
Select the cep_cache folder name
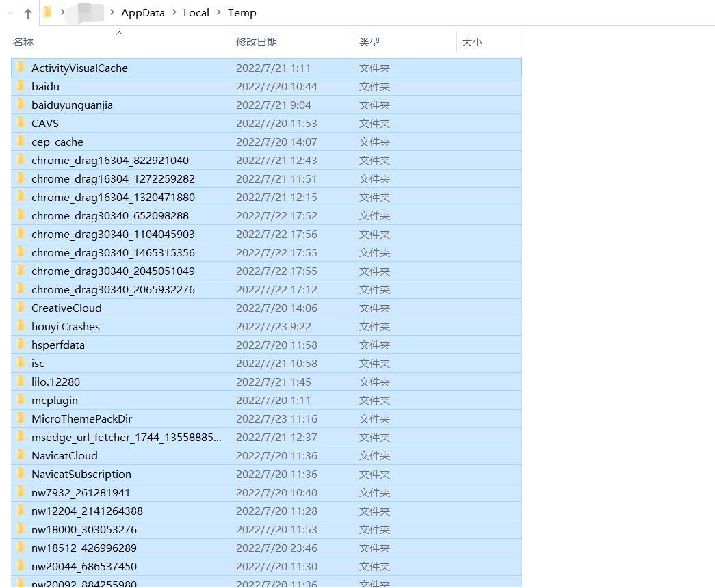pyautogui.click(x=57, y=142)
